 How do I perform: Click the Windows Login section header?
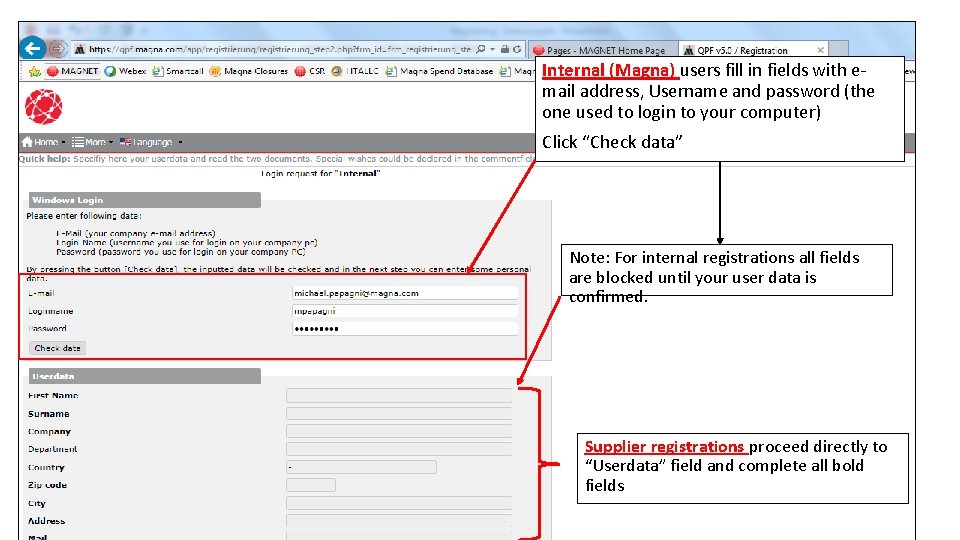(x=144, y=200)
